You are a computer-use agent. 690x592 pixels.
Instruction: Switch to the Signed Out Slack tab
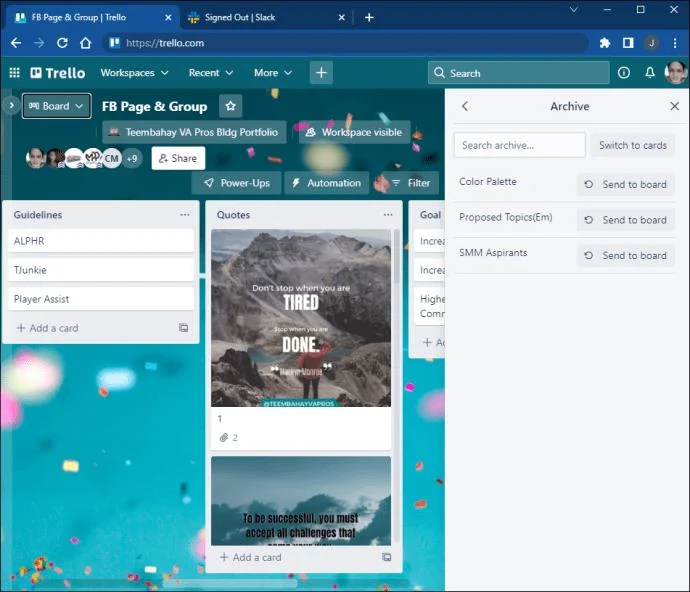click(x=266, y=17)
